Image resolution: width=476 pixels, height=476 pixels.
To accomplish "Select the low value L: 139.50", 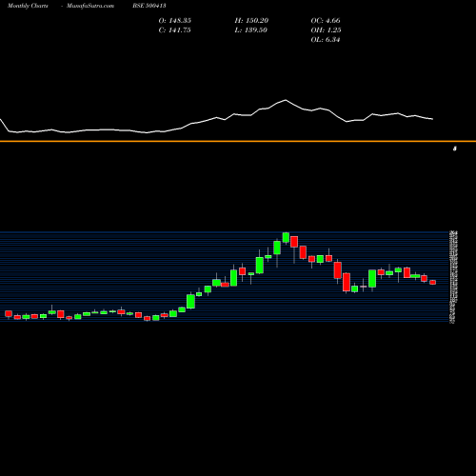I will 251,30.
